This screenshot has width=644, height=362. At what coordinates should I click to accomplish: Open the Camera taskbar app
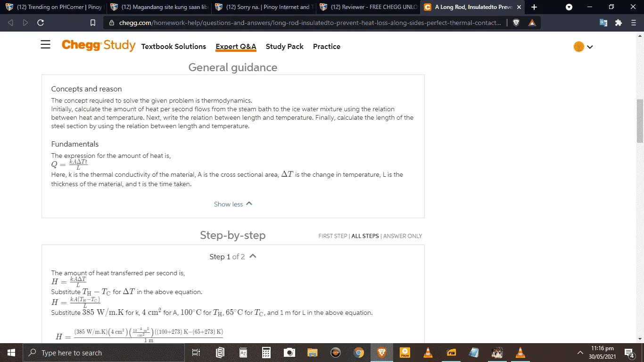point(289,353)
